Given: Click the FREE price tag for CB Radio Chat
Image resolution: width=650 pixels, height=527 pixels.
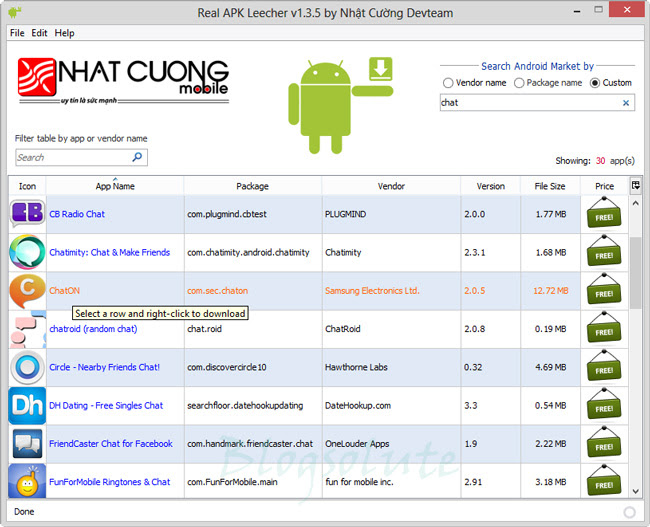Looking at the screenshot, I should pos(604,213).
